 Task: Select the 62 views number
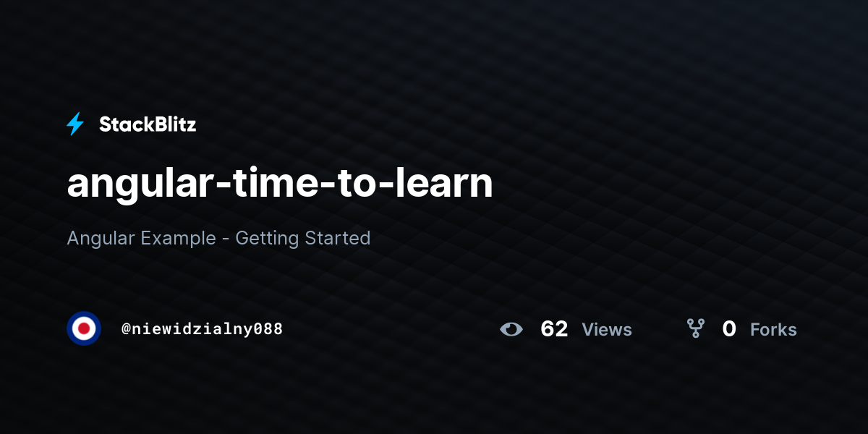tap(554, 329)
